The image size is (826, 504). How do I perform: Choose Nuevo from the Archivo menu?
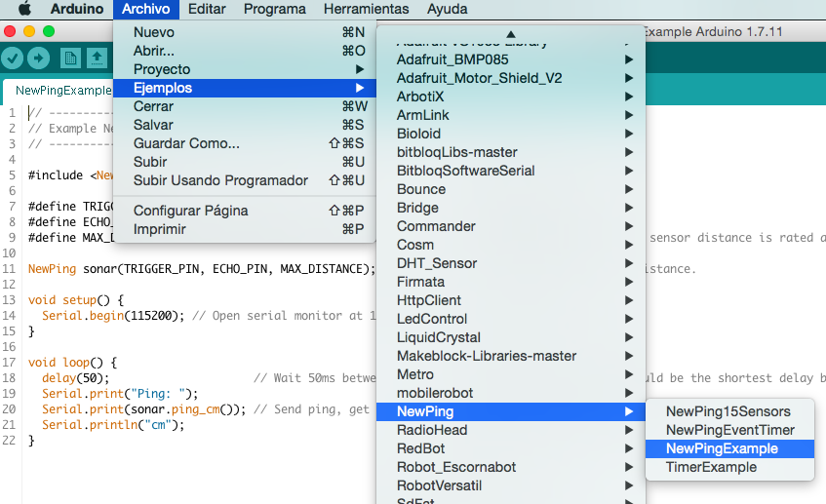[154, 32]
